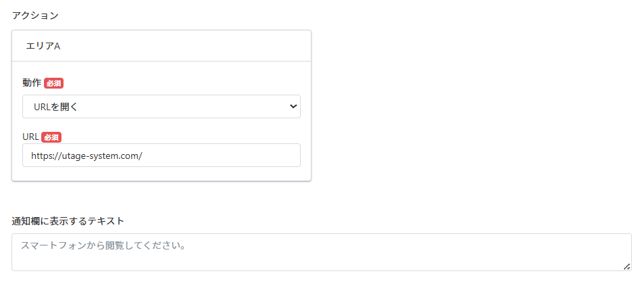
Task: Click the red 必須 badge beside URL
Action: [x=51, y=138]
